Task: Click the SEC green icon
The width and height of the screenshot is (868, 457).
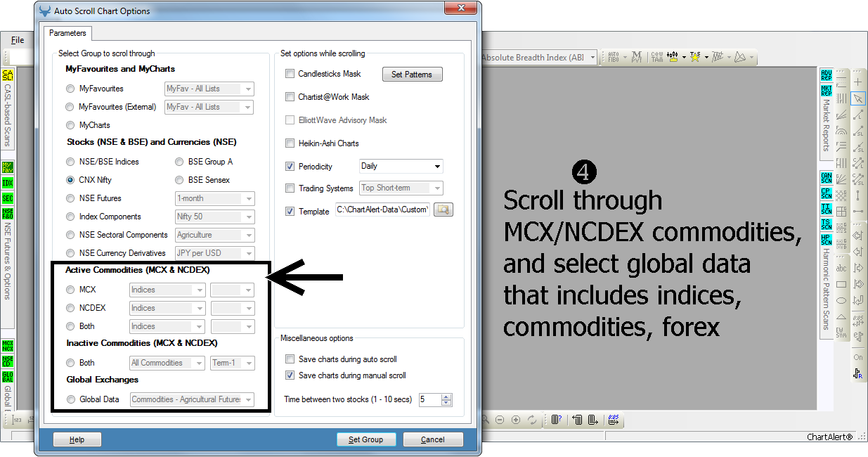Action: tap(8, 198)
